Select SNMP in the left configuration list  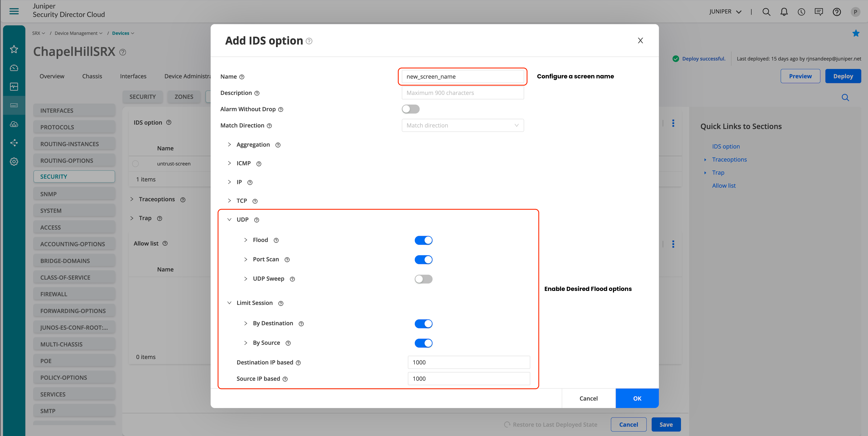click(x=74, y=194)
